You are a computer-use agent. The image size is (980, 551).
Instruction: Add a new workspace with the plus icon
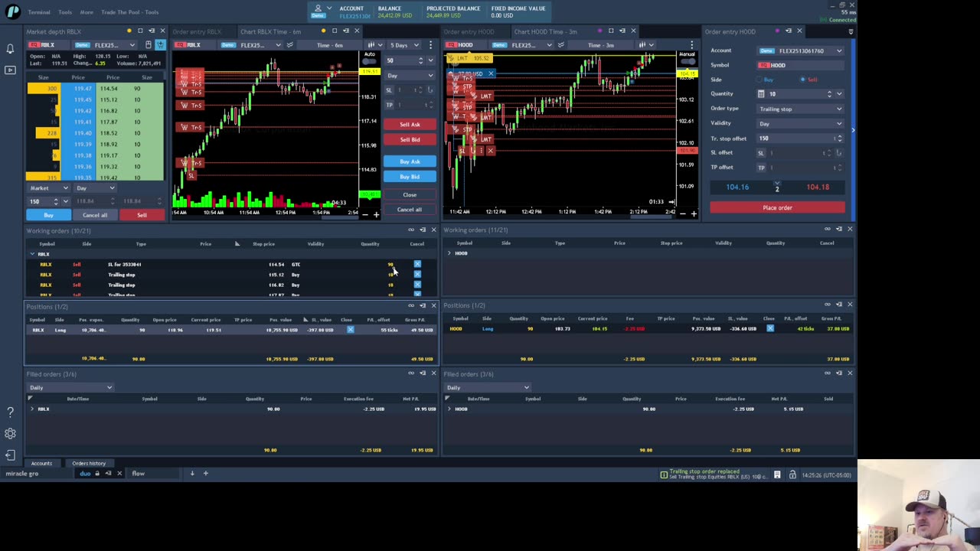(205, 474)
